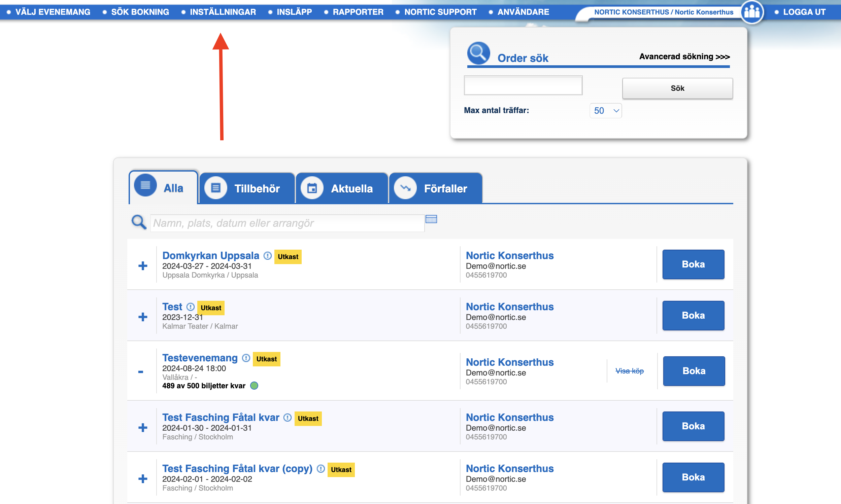Expand Test Fasching Fåtal kvar (copy) row
This screenshot has height=504, width=841.
point(143,479)
